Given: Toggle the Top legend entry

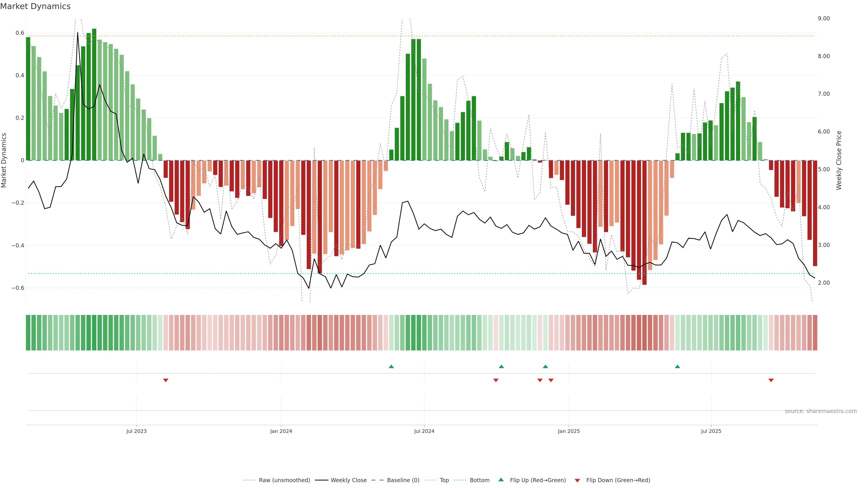Looking at the screenshot, I should point(444,480).
